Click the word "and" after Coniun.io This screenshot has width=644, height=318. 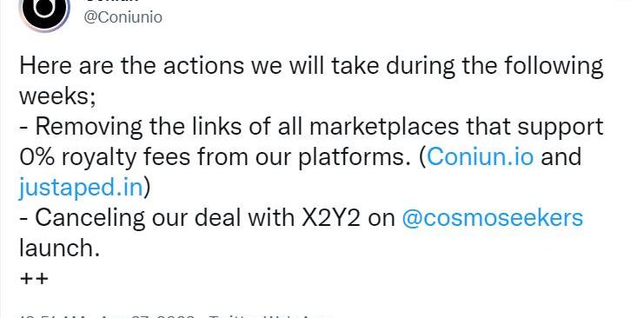tap(561, 156)
